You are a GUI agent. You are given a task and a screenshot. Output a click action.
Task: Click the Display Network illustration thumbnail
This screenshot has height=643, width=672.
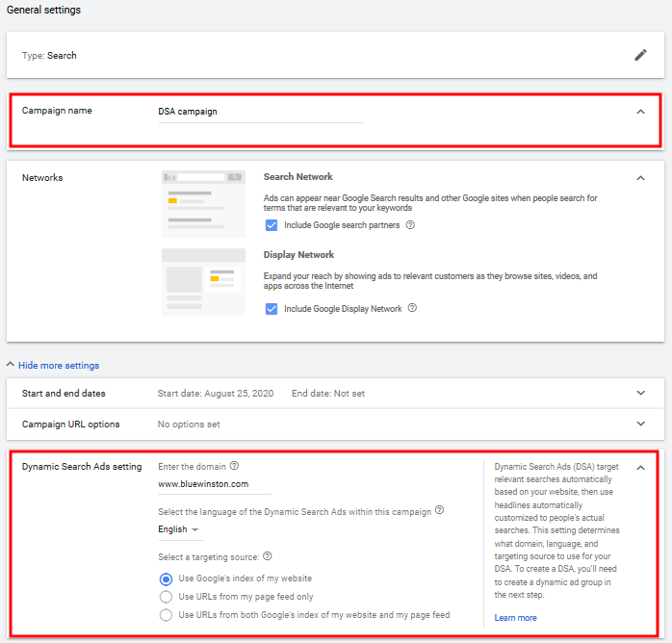click(x=203, y=282)
